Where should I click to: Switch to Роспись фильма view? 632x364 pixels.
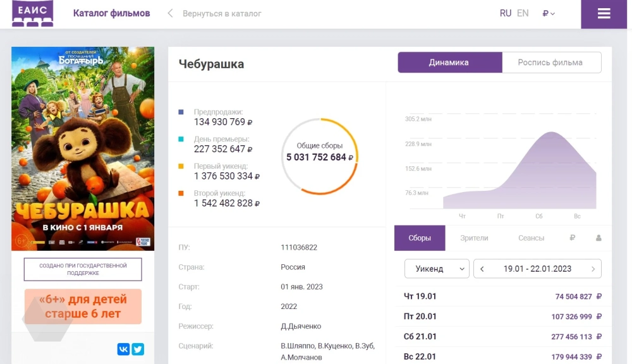pos(550,63)
